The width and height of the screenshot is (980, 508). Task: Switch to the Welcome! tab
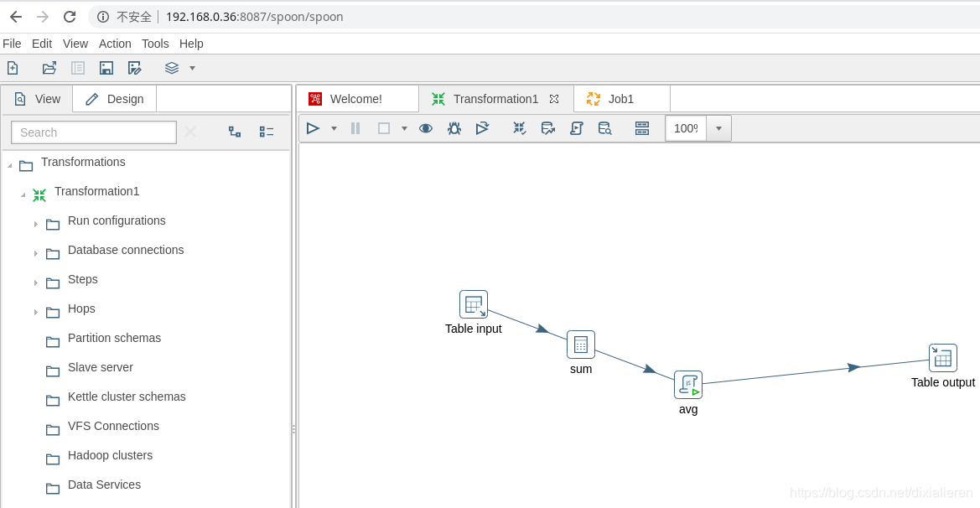click(356, 99)
